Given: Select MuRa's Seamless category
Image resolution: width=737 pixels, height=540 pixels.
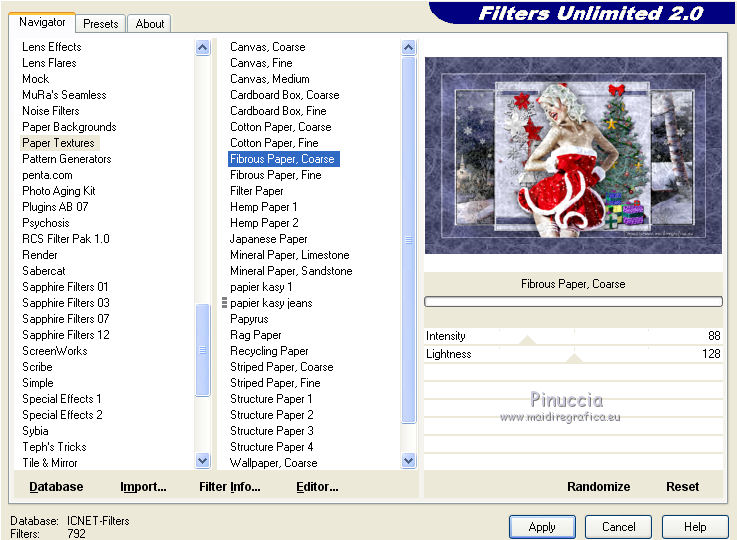Looking at the screenshot, I should (x=64, y=95).
